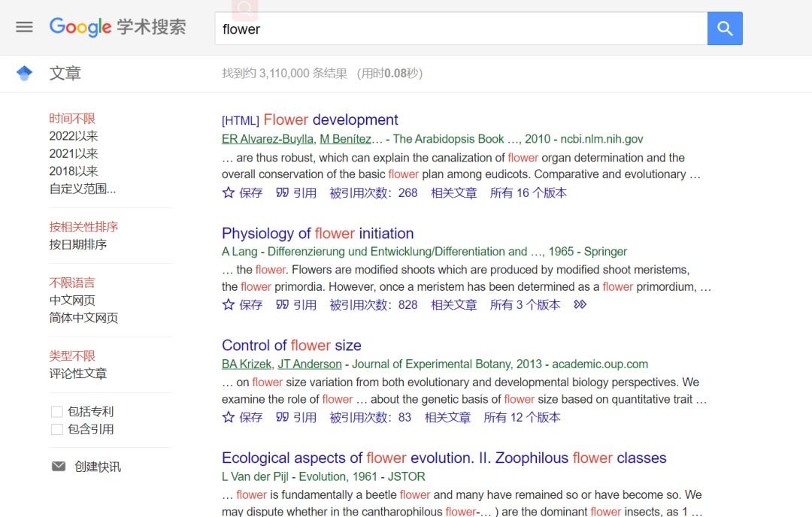
Task: Toggle the 包含引用 checkbox
Action: [56, 429]
